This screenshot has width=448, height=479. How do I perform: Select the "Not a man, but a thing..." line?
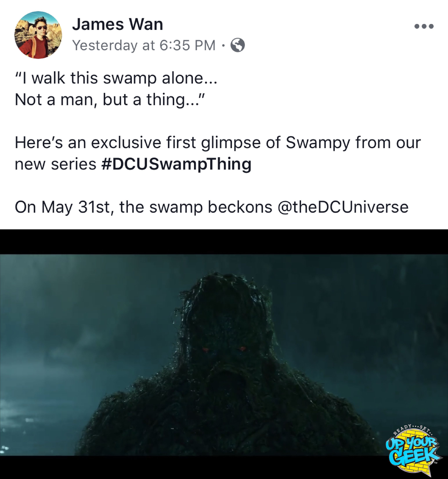(x=110, y=100)
